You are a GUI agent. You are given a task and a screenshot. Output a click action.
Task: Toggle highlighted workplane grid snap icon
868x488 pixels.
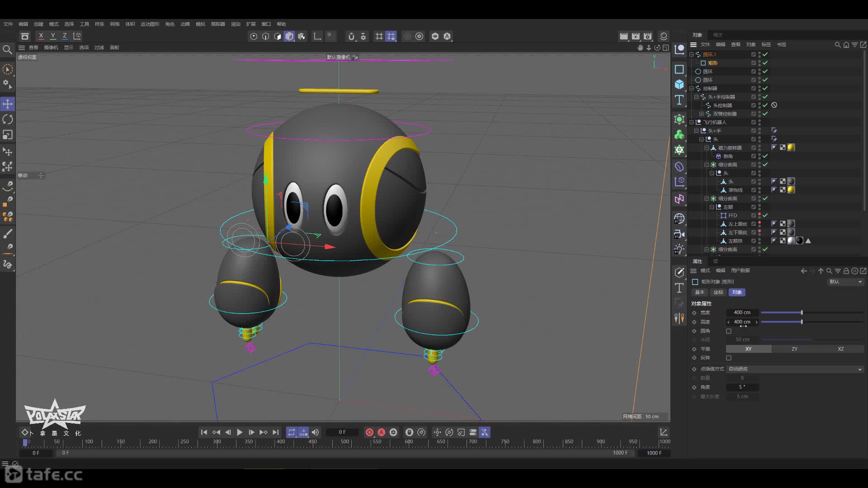[391, 36]
